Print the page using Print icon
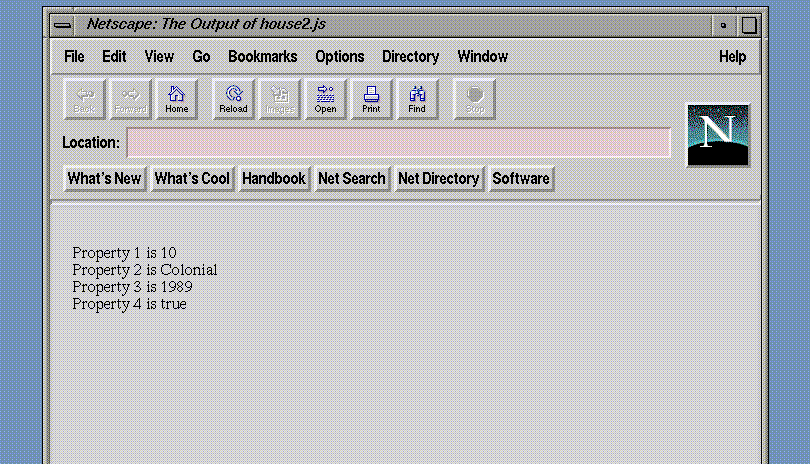 (x=371, y=99)
